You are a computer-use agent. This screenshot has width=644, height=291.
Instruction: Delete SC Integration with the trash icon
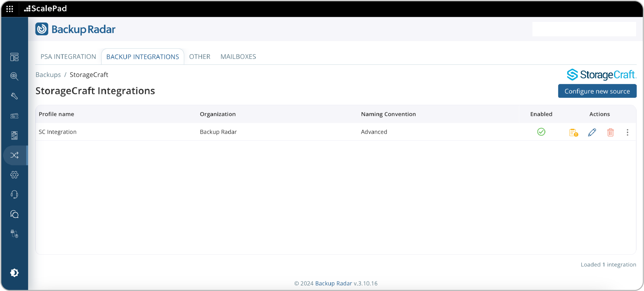(x=610, y=132)
